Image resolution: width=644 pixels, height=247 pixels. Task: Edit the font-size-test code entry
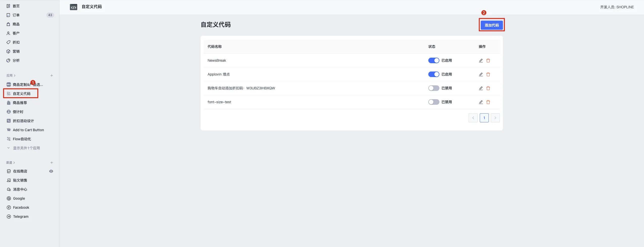tap(481, 102)
